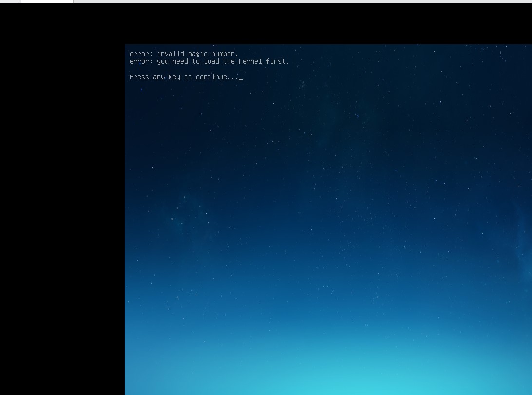Click the "Press any key to continue..." prompt
Screen dimensions: 532x395
184,77
